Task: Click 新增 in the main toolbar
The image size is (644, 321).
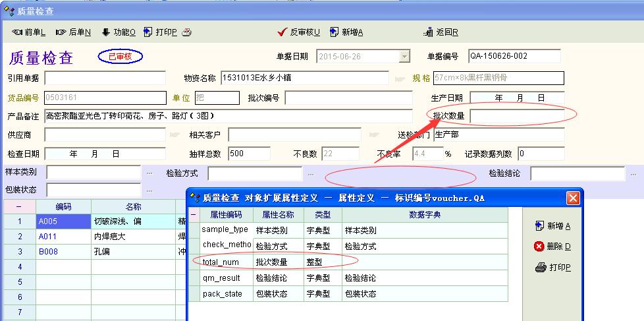Action: point(347,32)
